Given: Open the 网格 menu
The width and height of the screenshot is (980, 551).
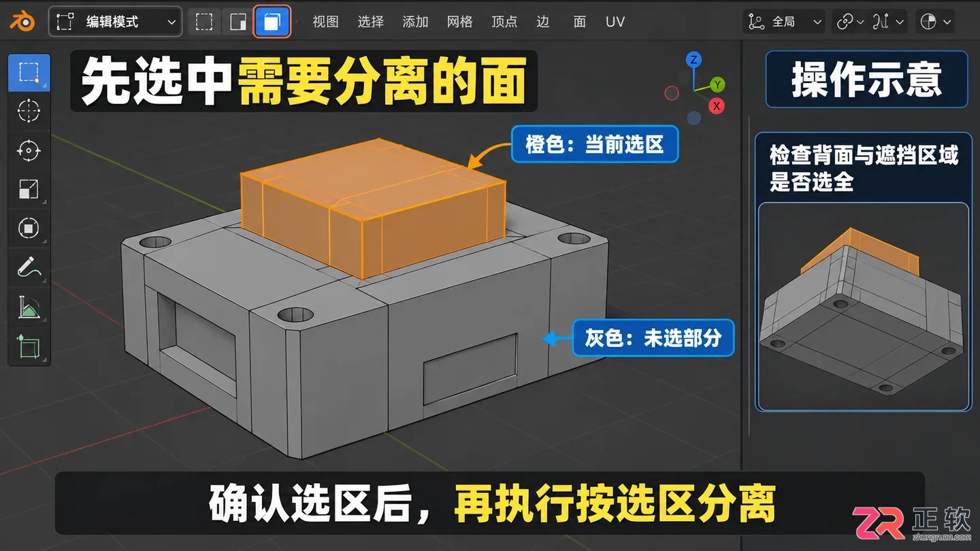Looking at the screenshot, I should (x=460, y=22).
